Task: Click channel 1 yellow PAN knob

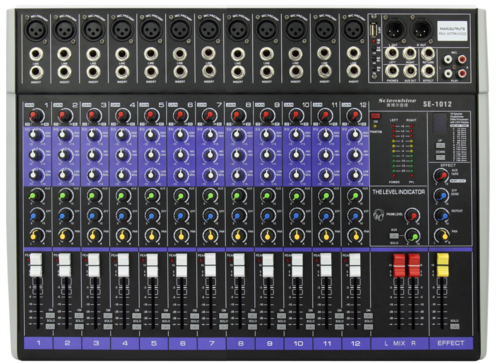Action: (36, 236)
